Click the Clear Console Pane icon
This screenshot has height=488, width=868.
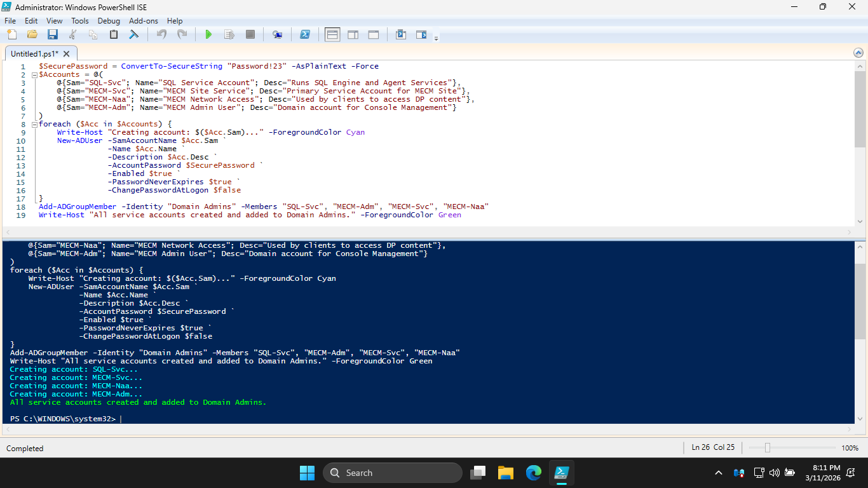coord(133,34)
